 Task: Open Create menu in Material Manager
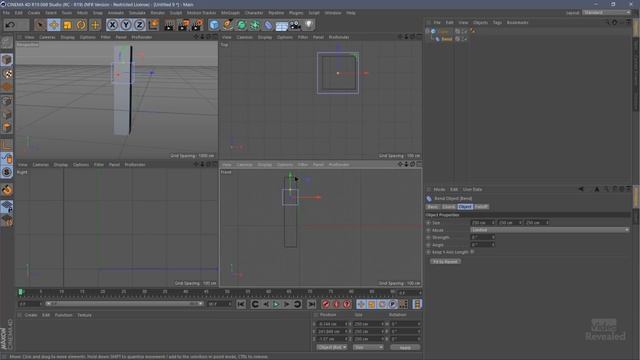point(31,315)
